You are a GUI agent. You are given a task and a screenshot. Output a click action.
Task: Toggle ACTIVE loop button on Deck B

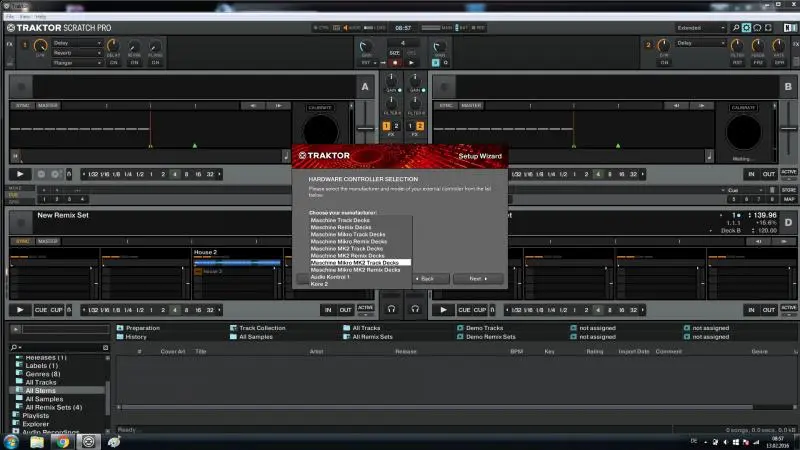click(x=789, y=174)
